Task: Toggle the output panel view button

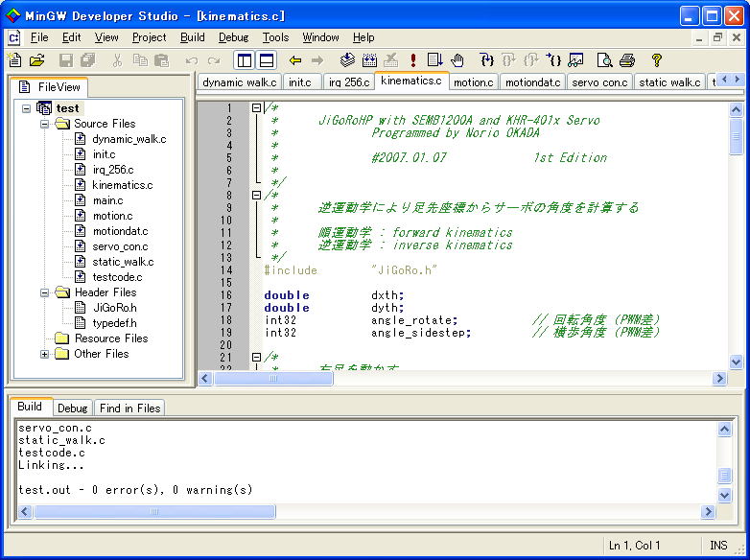Action: pyautogui.click(x=267, y=60)
